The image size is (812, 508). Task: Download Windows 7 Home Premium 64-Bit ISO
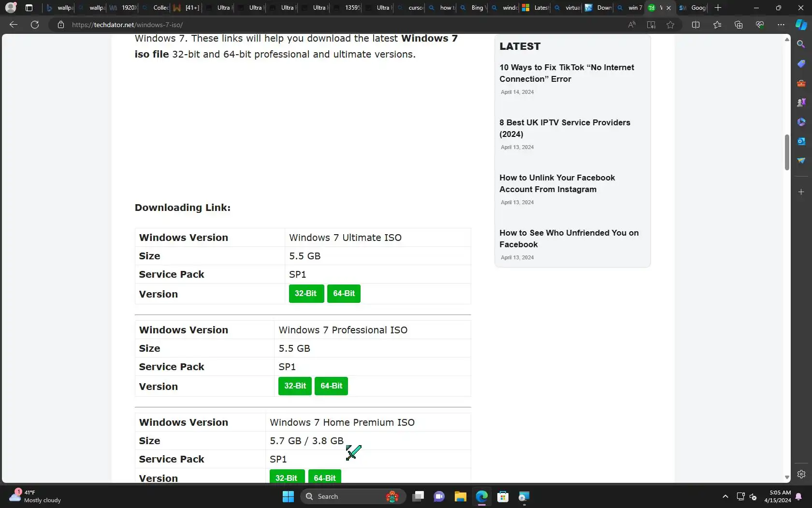pos(325,477)
